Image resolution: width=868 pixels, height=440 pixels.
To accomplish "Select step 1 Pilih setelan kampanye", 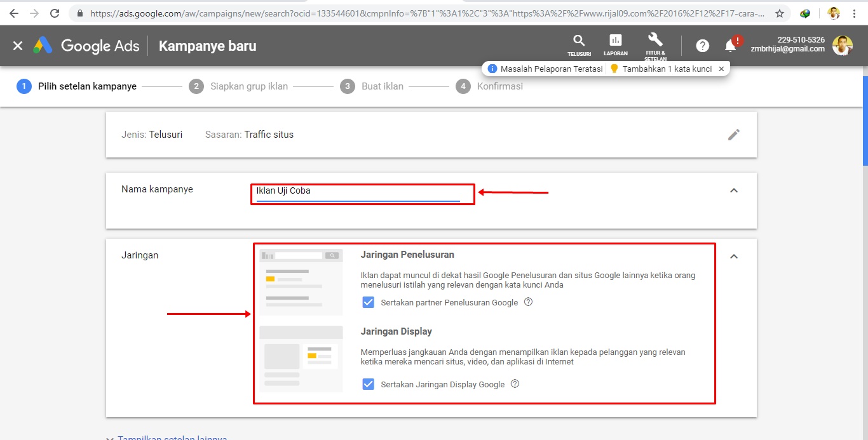I will click(x=77, y=86).
